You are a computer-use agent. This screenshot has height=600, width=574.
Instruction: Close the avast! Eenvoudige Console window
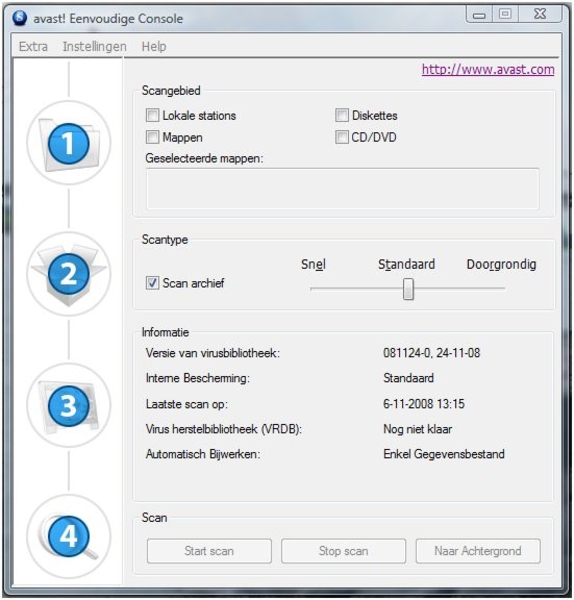(x=540, y=14)
